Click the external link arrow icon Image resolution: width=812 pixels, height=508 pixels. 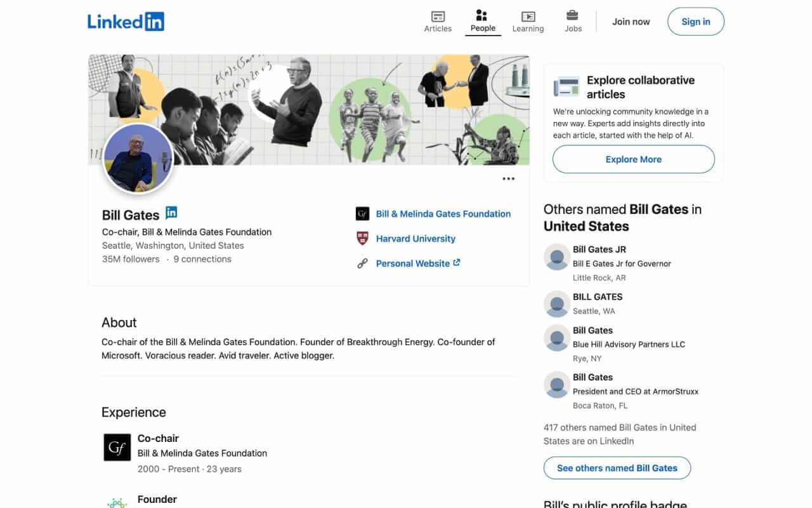coord(456,263)
